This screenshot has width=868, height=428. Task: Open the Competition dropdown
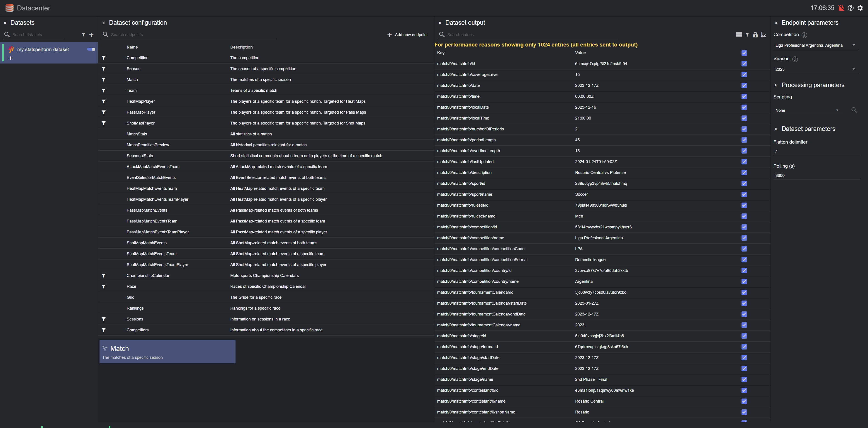815,45
